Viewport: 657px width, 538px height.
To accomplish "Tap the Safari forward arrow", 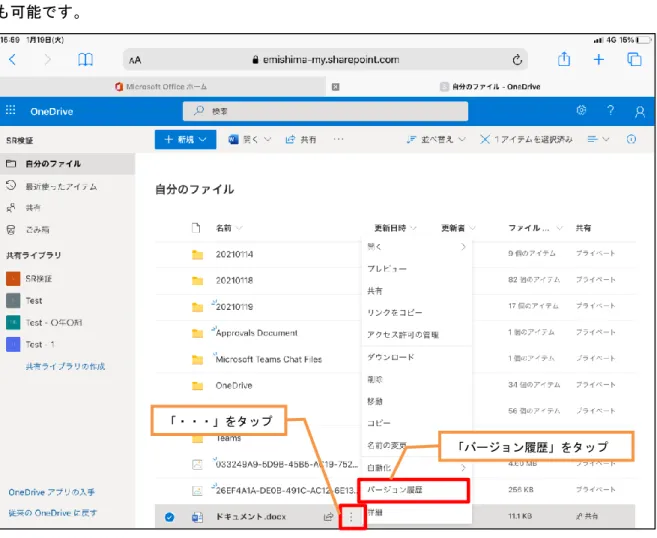I will pos(47,60).
